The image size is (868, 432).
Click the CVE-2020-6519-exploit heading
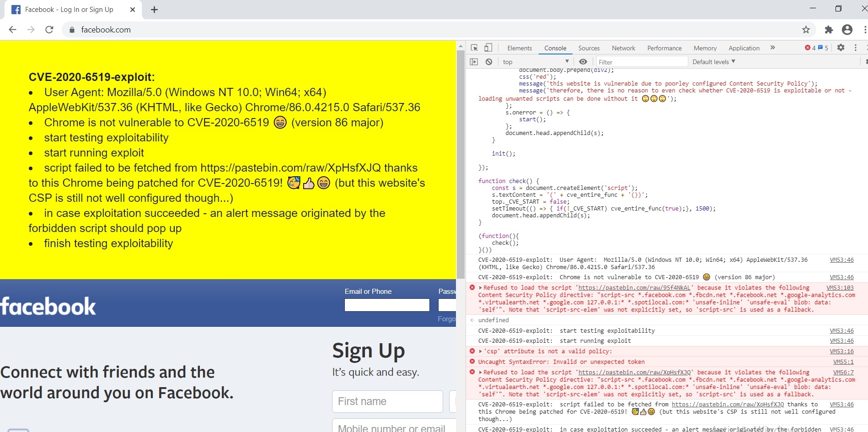(92, 77)
